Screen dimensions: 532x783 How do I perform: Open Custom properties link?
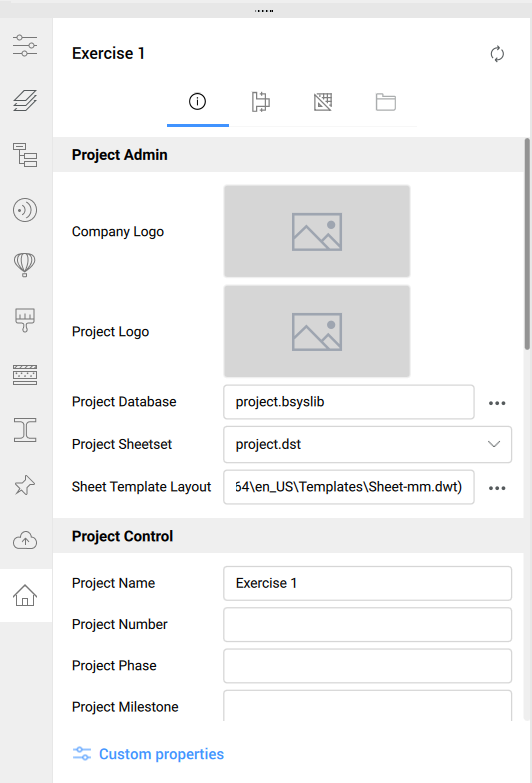[x=148, y=754]
